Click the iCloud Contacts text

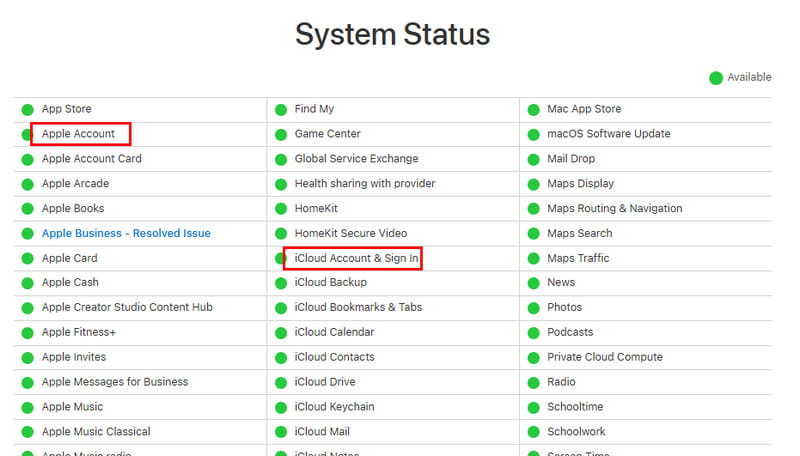coord(334,357)
